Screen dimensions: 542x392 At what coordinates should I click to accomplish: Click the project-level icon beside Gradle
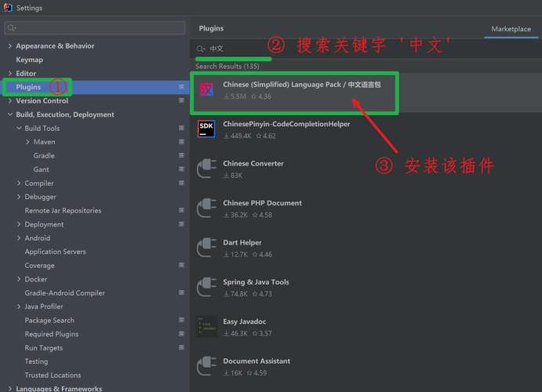[181, 155]
